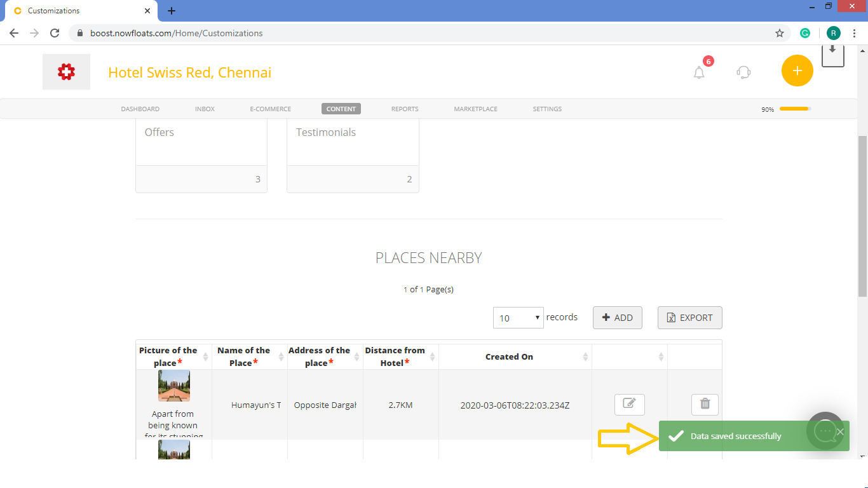Click the download arrow icon at top right
This screenshot has height=488, width=868.
[832, 55]
